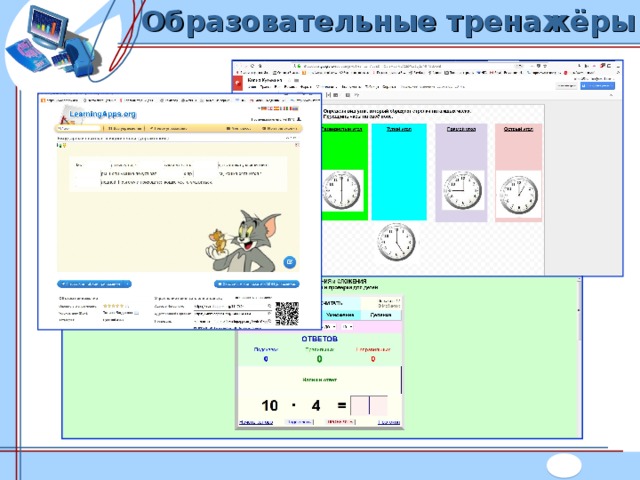Click the "Умножение" tab in the trainer
The height and width of the screenshot is (480, 640).
coord(340,315)
